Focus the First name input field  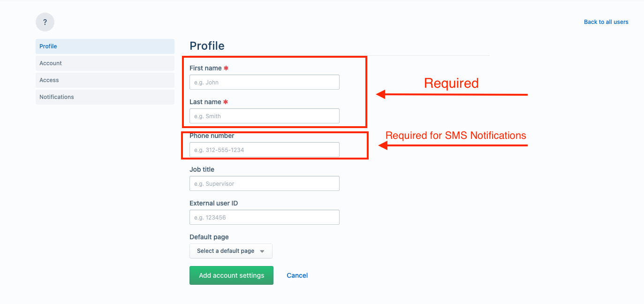click(265, 82)
